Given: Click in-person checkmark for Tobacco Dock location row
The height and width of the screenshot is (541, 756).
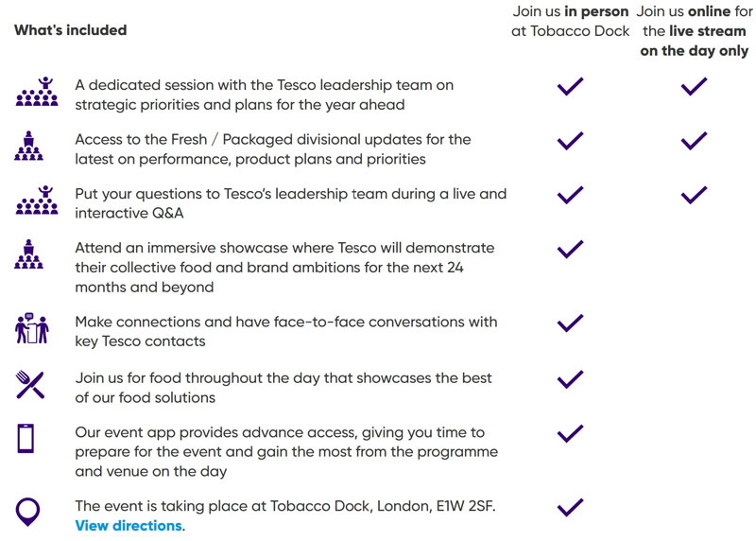Looking at the screenshot, I should click(x=570, y=508).
